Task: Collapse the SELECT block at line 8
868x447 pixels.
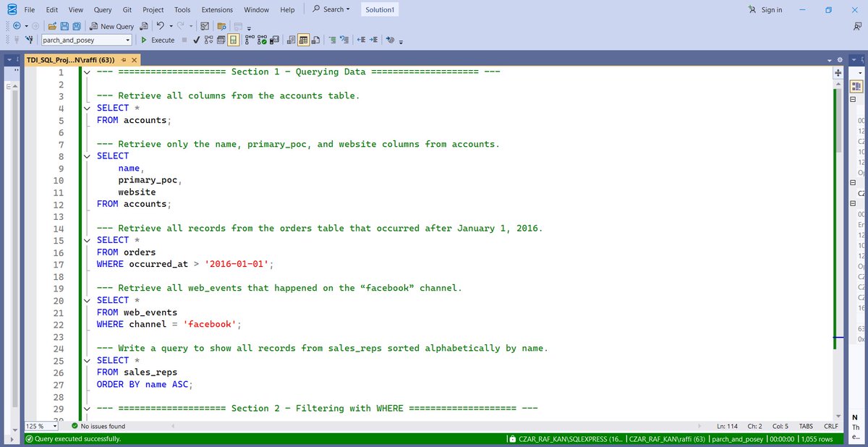Action: 88,156
